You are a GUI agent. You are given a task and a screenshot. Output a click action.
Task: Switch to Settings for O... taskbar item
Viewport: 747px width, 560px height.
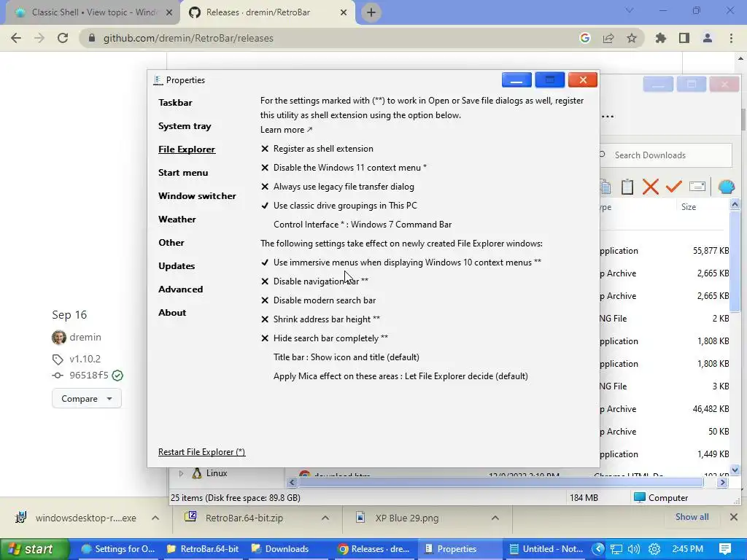[x=118, y=549]
